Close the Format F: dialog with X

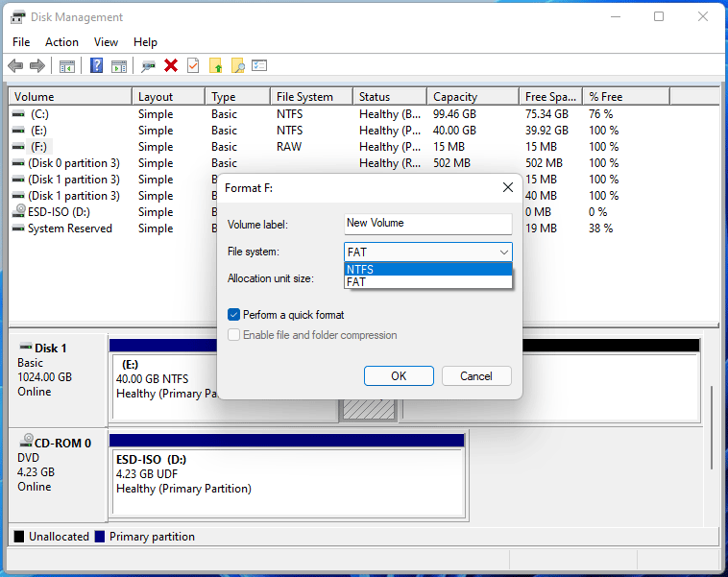point(508,187)
